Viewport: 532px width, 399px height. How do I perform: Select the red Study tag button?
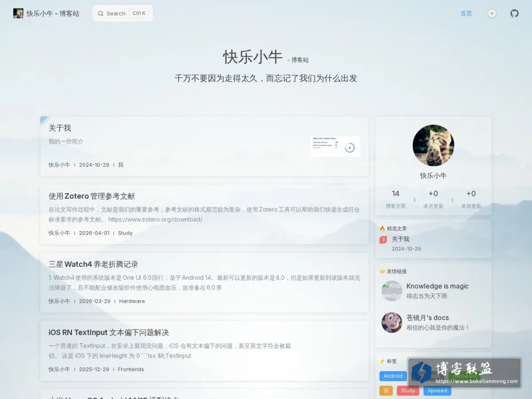[408, 391]
